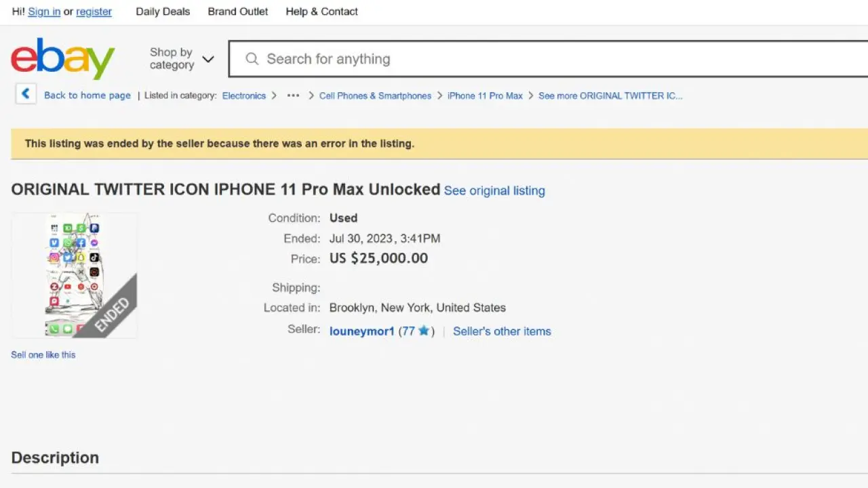Click See original listing link
This screenshot has width=868, height=488.
pyautogui.click(x=494, y=191)
